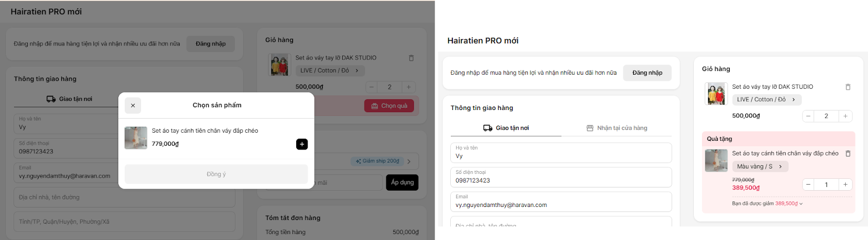Click Đăng nhập button on dimmed page behind dialog
The image size is (868, 240).
click(x=210, y=44)
